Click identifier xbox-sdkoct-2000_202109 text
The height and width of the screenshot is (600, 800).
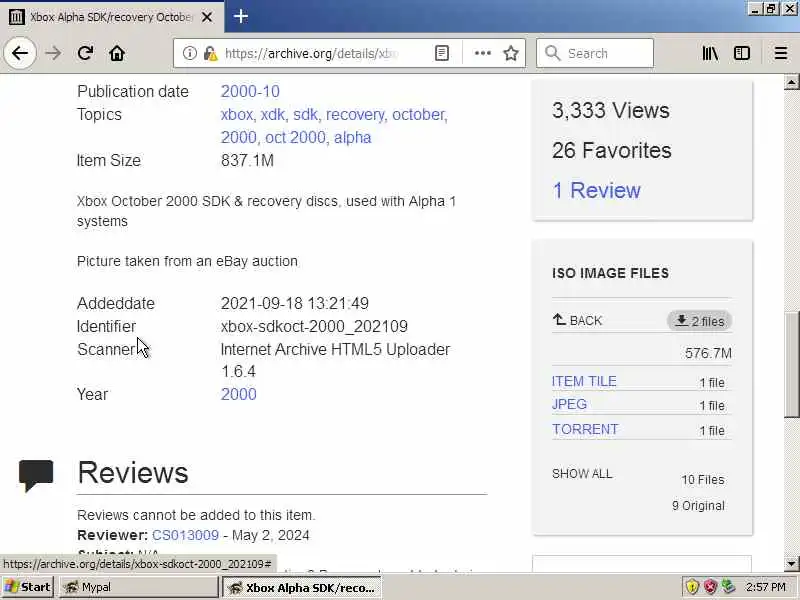point(314,327)
